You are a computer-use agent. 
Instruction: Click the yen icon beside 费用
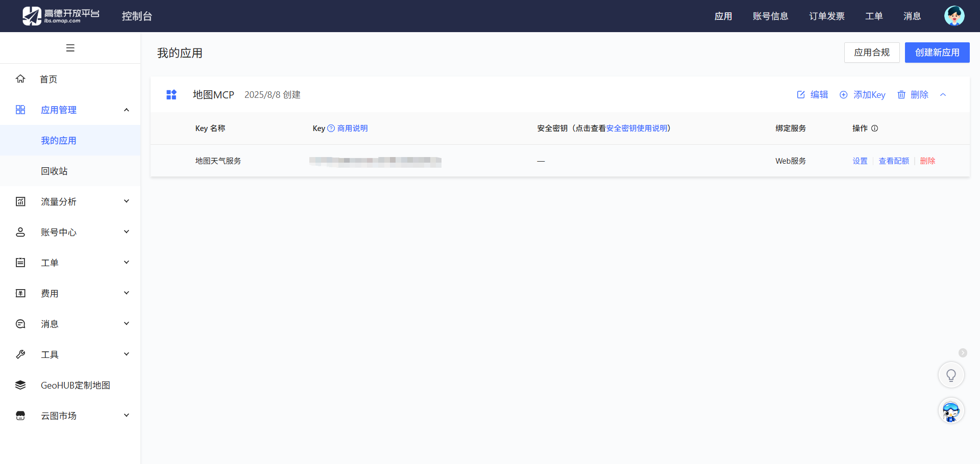(20, 293)
